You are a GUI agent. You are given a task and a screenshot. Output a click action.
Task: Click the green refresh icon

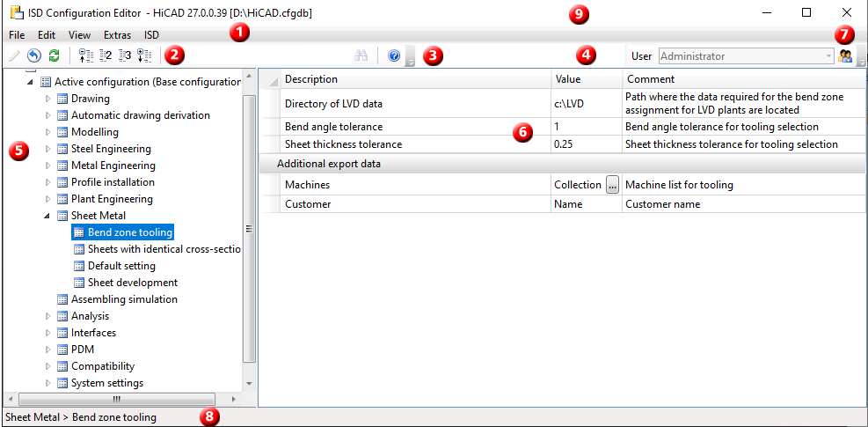55,55
